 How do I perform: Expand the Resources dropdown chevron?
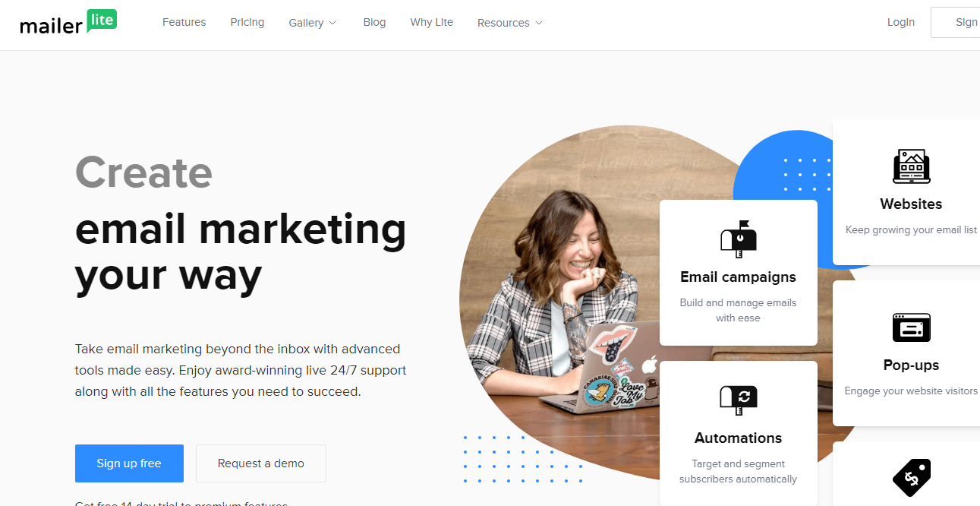(x=539, y=23)
